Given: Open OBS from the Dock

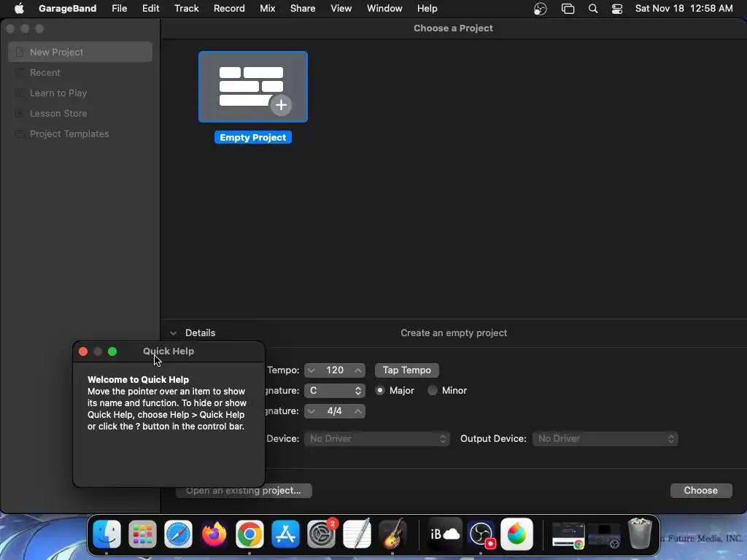Looking at the screenshot, I should click(x=481, y=534).
